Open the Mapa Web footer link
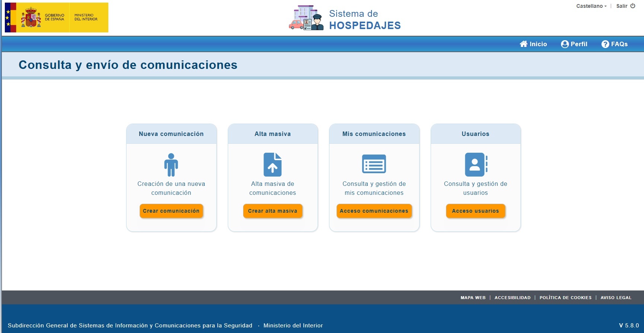Screen dimensions: 644x333 (473, 298)
